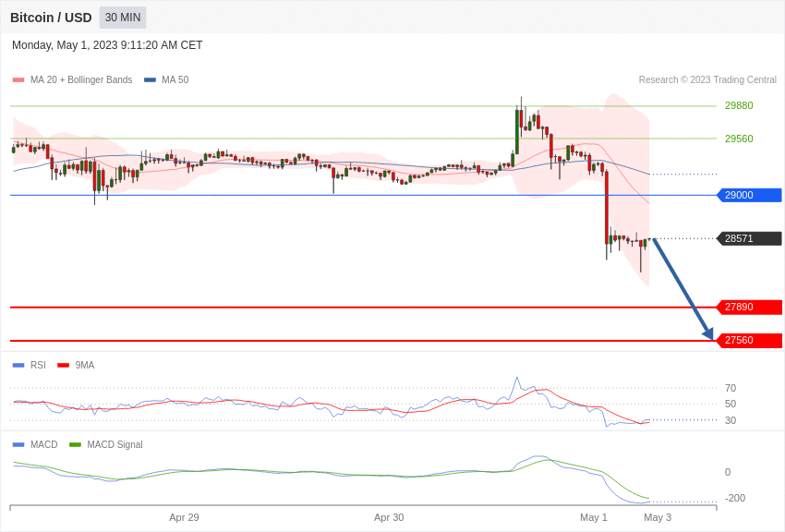Screen dimensions: 785x532
Task: Click the RSI 30 axis value
Action: point(731,420)
